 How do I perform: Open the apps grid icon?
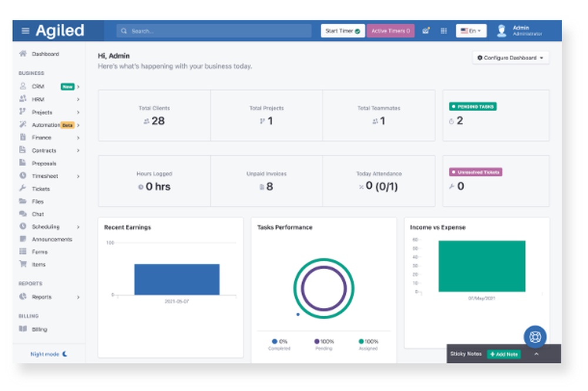pyautogui.click(x=443, y=31)
